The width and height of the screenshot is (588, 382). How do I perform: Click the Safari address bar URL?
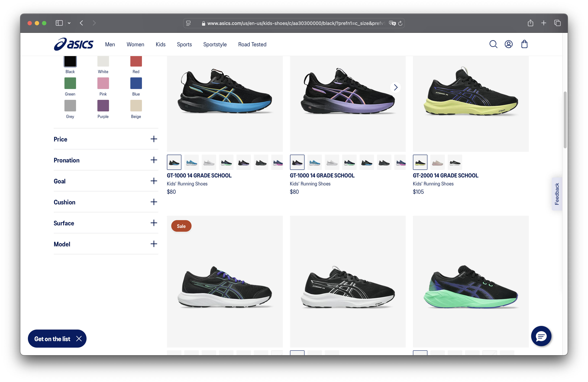[296, 23]
